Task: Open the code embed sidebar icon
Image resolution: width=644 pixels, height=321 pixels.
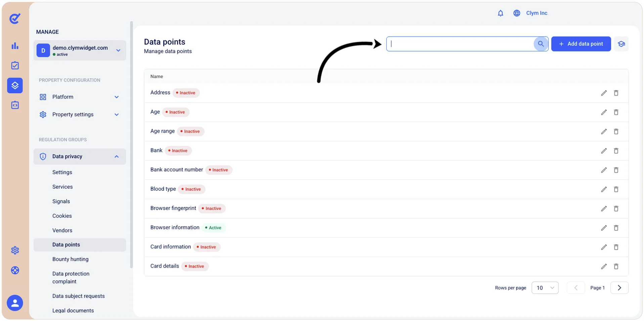Action: pos(15,105)
